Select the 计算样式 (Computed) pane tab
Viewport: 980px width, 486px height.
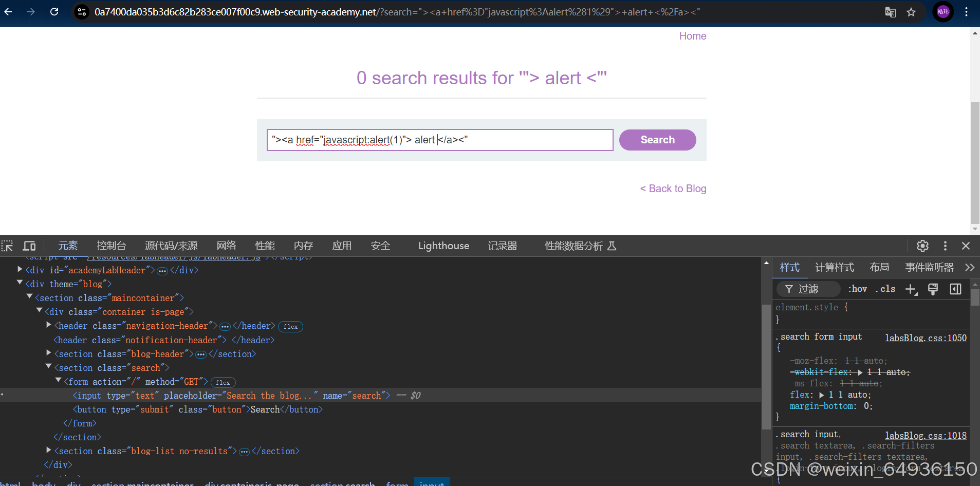tap(835, 268)
